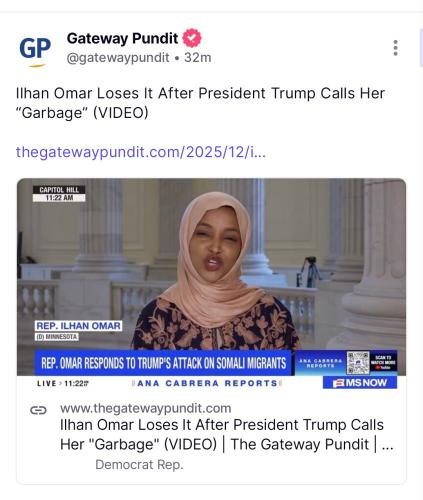
Task: Open the Gateway Pundit GP profile avatar
Action: 35,49
